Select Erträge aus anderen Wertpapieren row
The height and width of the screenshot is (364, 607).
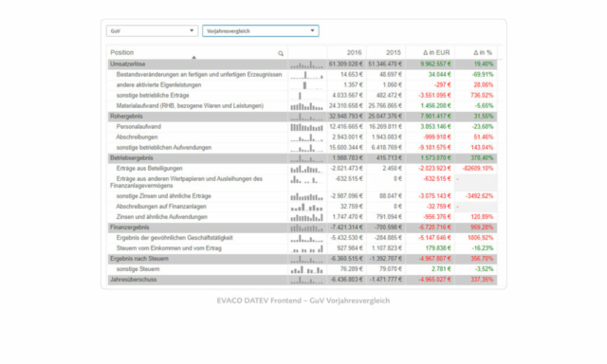(303, 182)
